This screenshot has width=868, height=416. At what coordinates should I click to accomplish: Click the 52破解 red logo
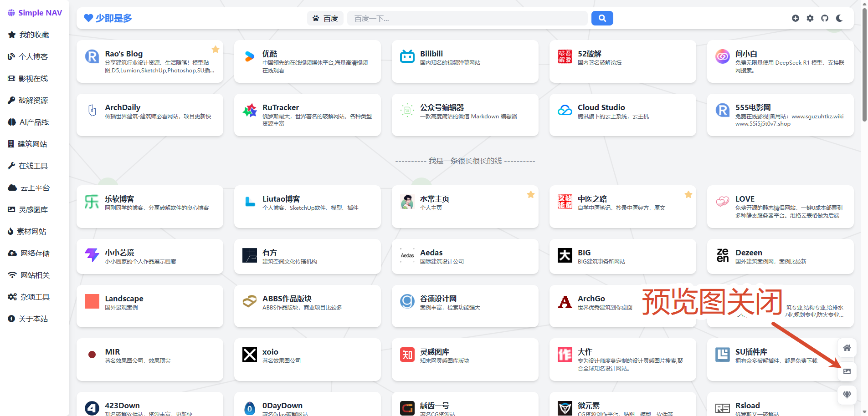[565, 56]
